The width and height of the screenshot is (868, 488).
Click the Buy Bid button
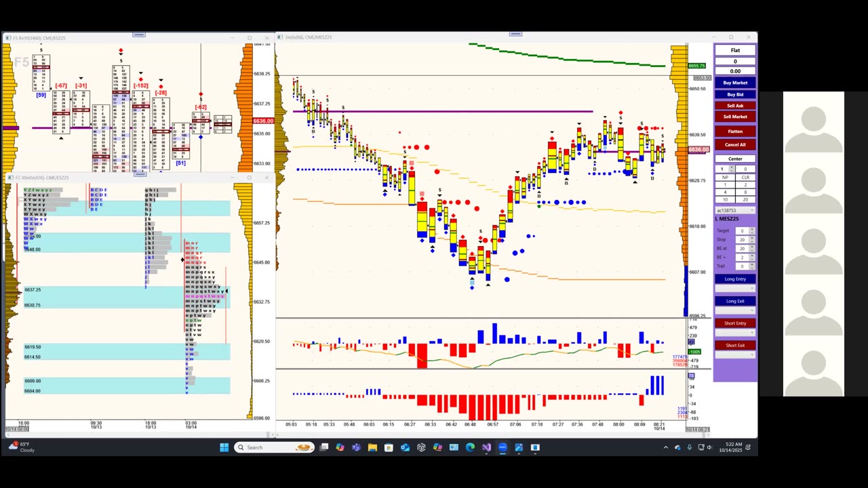(735, 94)
